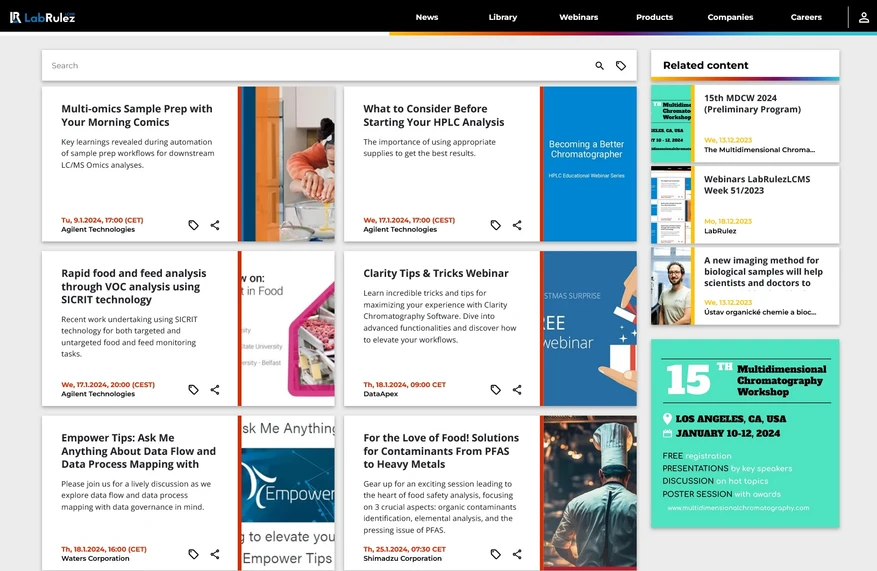Open Multi-omics Sample Prep with Your Morning Comics
This screenshot has width=877, height=571.
tap(136, 115)
